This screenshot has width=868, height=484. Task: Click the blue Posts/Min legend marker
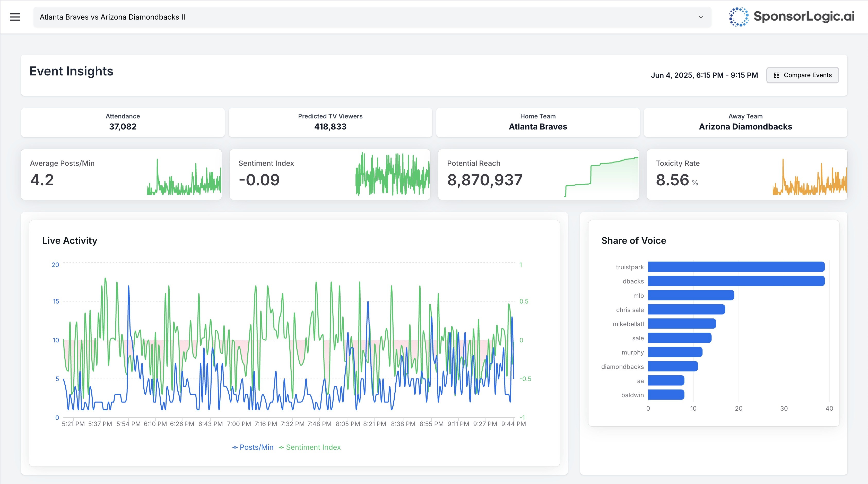[235, 447]
